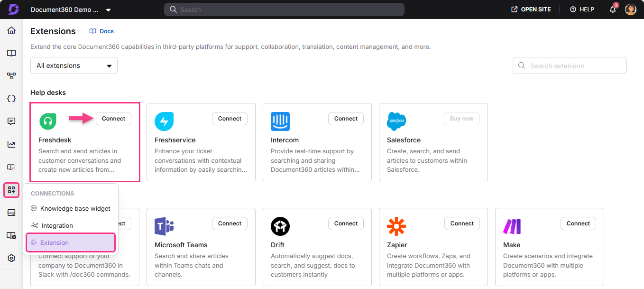Open the All extensions filter dropdown
This screenshot has width=644, height=289.
74,65
